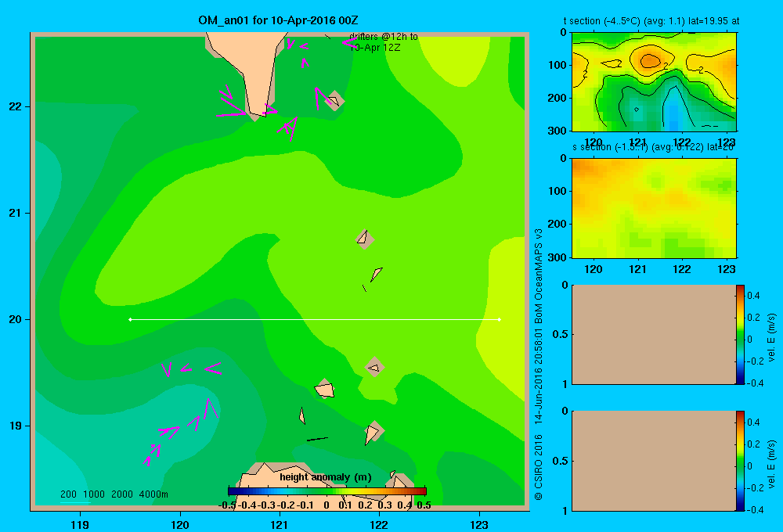Click the "height anomaly (m)" label

pyautogui.click(x=326, y=477)
